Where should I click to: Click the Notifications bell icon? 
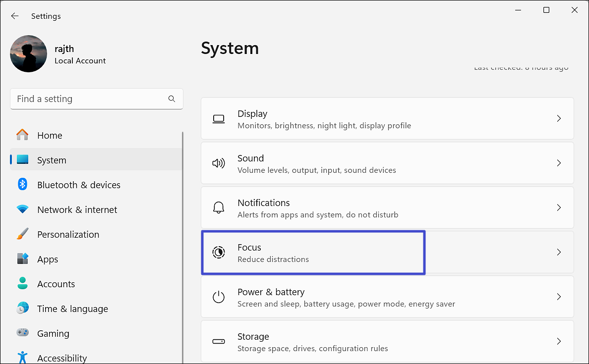tap(218, 208)
